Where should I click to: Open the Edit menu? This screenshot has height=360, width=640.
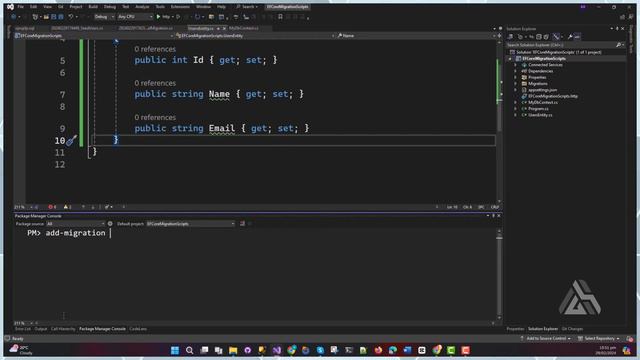click(x=33, y=7)
